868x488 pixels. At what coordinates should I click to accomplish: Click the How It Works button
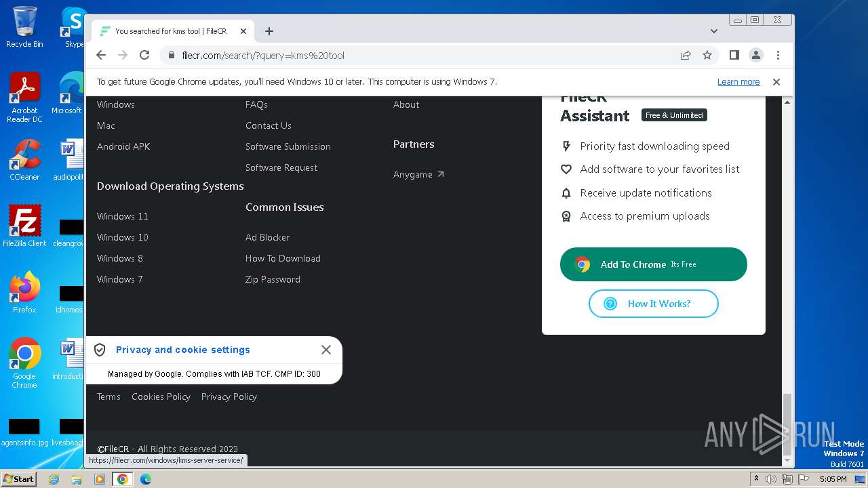653,304
